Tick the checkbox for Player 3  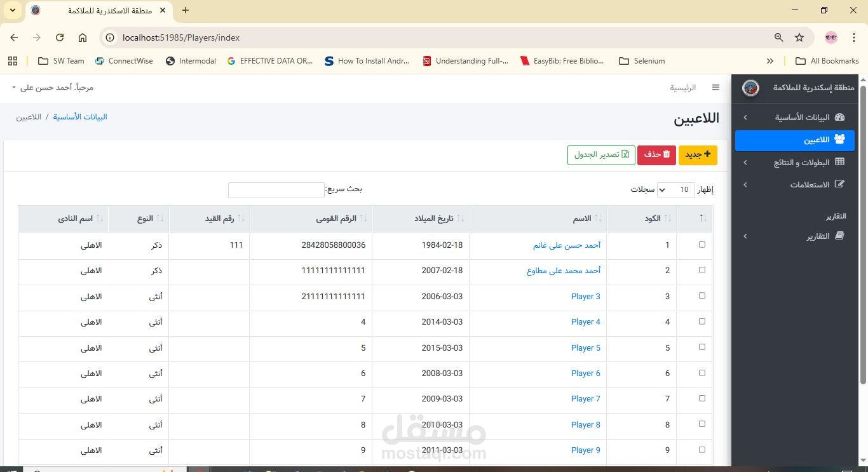click(702, 296)
